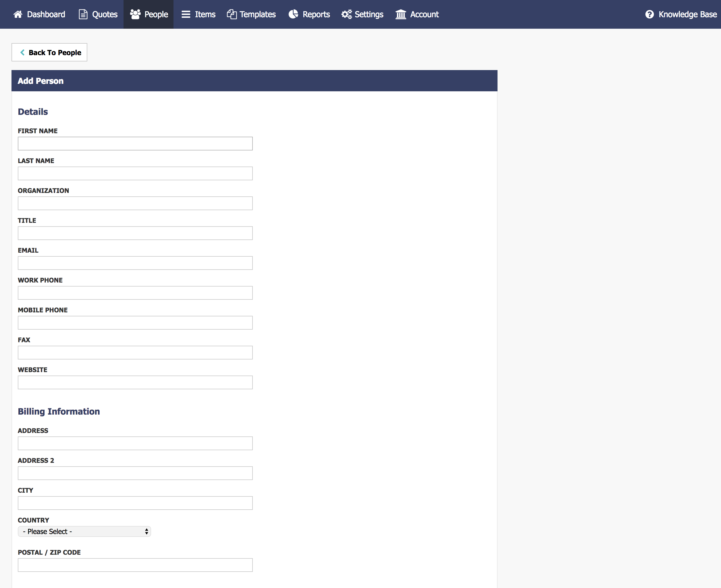721x588 pixels.
Task: Click the Details section heading
Action: click(x=33, y=112)
